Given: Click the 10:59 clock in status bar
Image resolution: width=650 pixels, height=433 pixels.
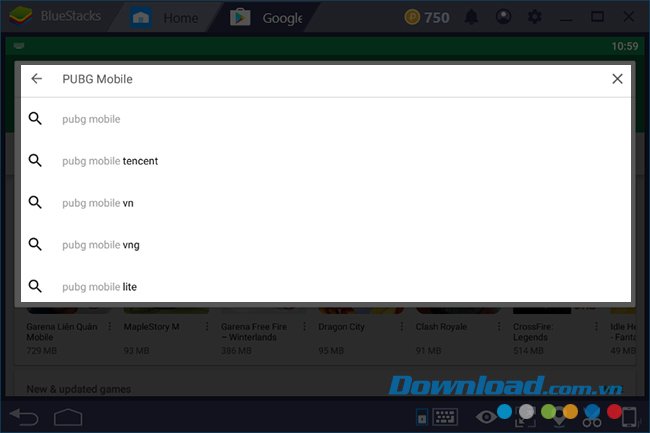Looking at the screenshot, I should click(x=625, y=46).
